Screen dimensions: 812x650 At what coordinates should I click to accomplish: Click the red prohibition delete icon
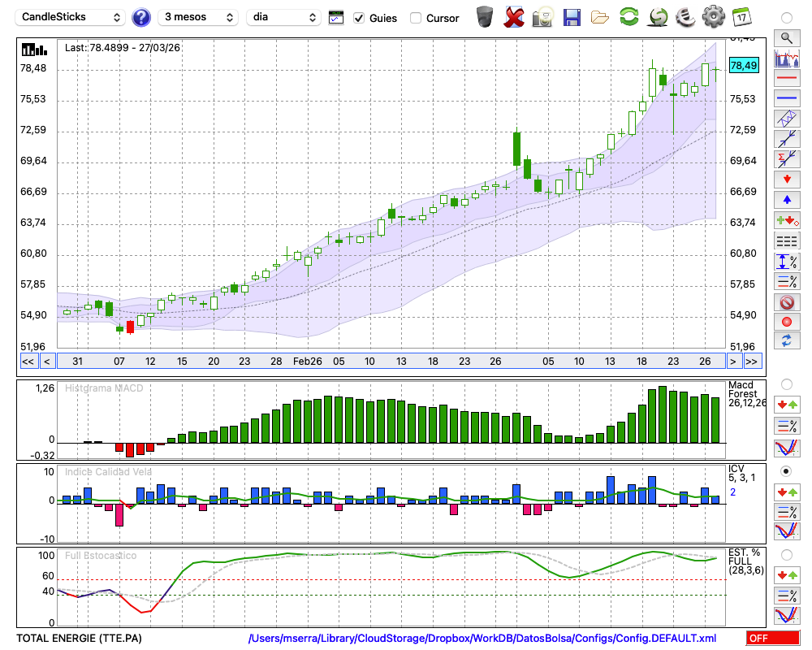[x=786, y=302]
